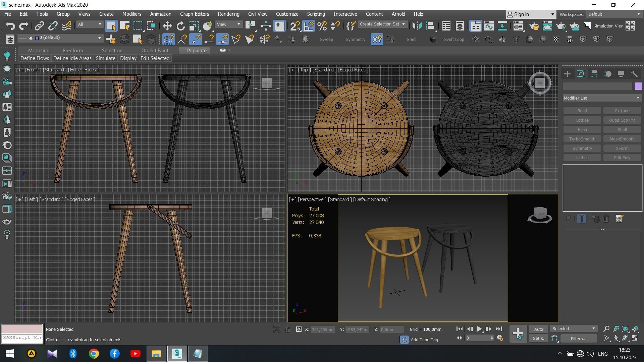The image size is (644, 362).
Task: Open the Scripting menu
Action: coord(316,14)
